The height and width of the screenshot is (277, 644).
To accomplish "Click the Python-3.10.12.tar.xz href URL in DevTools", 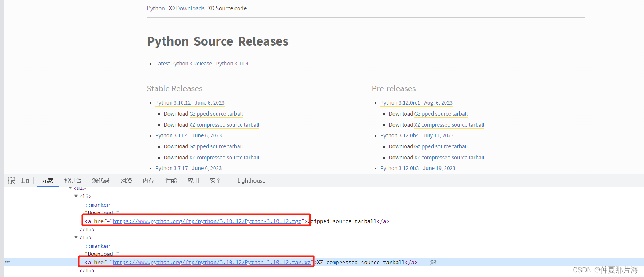I will [212, 262].
